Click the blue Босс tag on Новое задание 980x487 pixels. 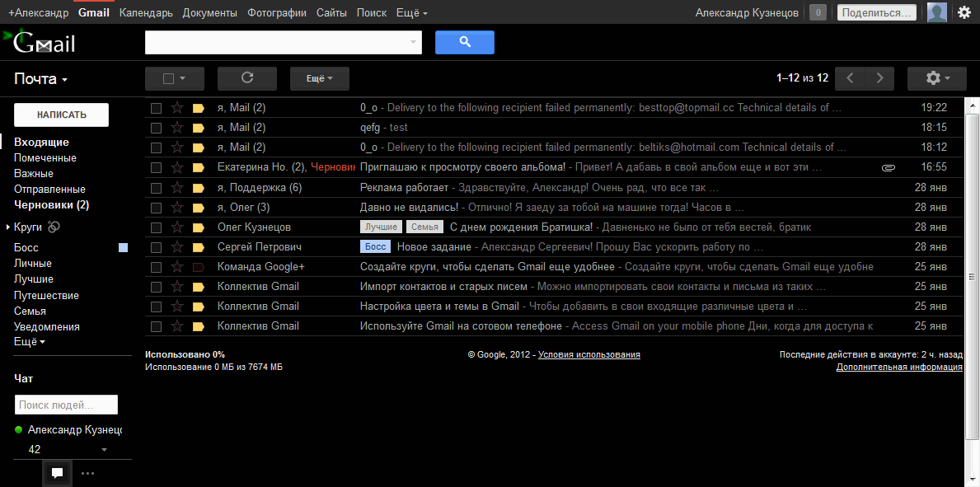click(375, 247)
